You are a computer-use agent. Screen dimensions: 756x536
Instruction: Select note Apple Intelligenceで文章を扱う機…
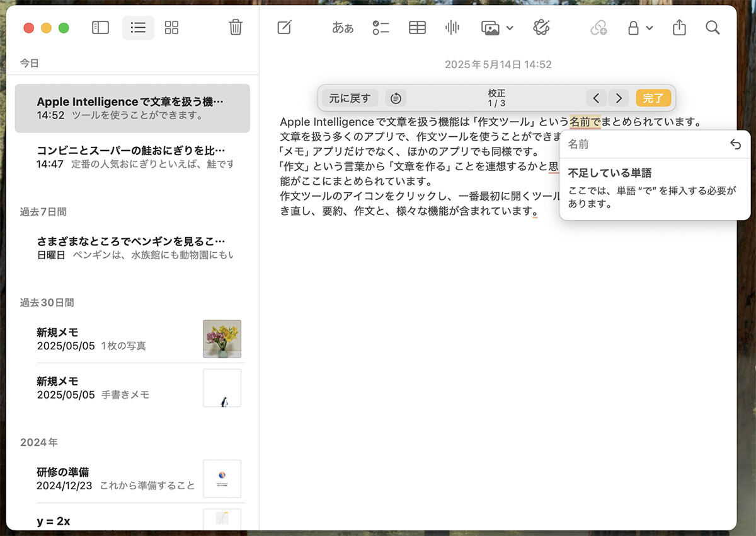click(x=132, y=108)
